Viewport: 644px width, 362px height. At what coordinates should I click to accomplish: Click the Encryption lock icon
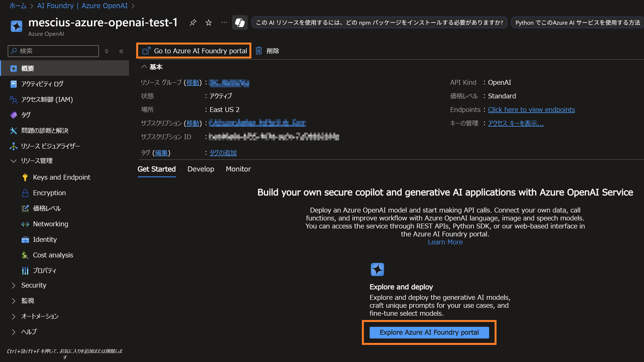[25, 193]
